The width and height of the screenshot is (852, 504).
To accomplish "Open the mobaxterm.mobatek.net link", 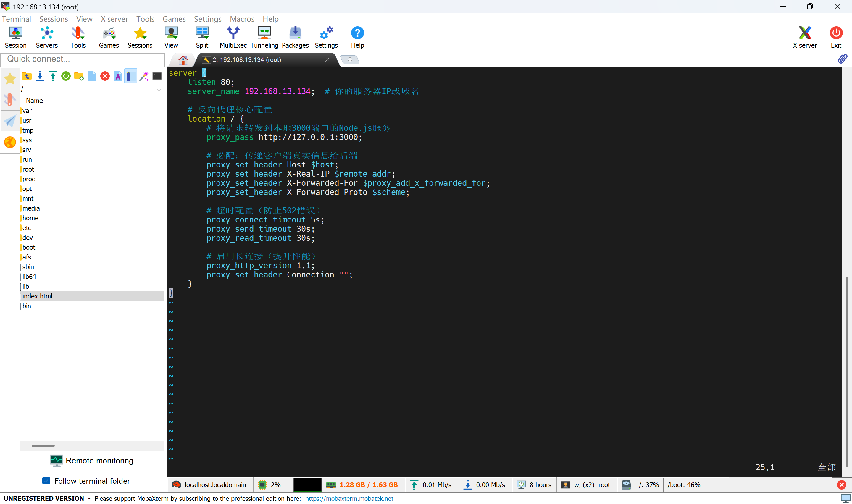I will point(349,499).
